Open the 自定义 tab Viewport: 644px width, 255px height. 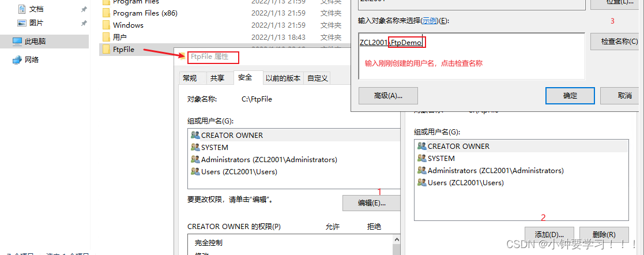[318, 78]
